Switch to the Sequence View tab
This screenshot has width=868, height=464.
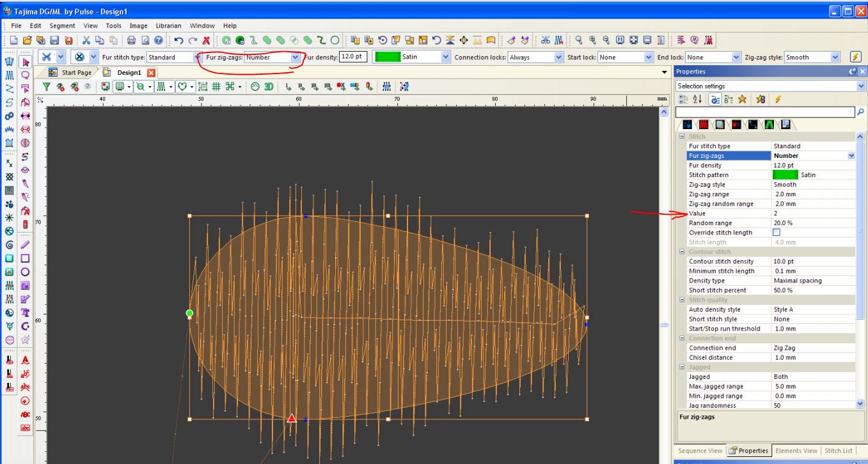(x=700, y=451)
